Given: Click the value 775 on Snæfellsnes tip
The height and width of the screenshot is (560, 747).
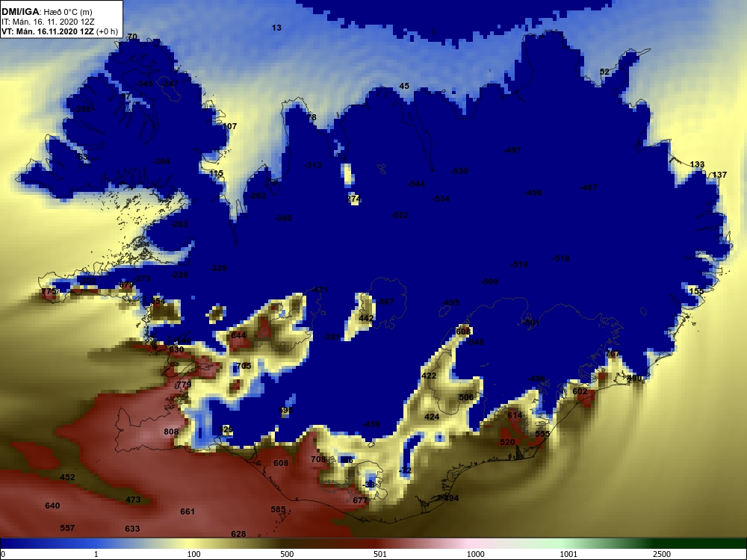Looking at the screenshot, I should 49,291.
